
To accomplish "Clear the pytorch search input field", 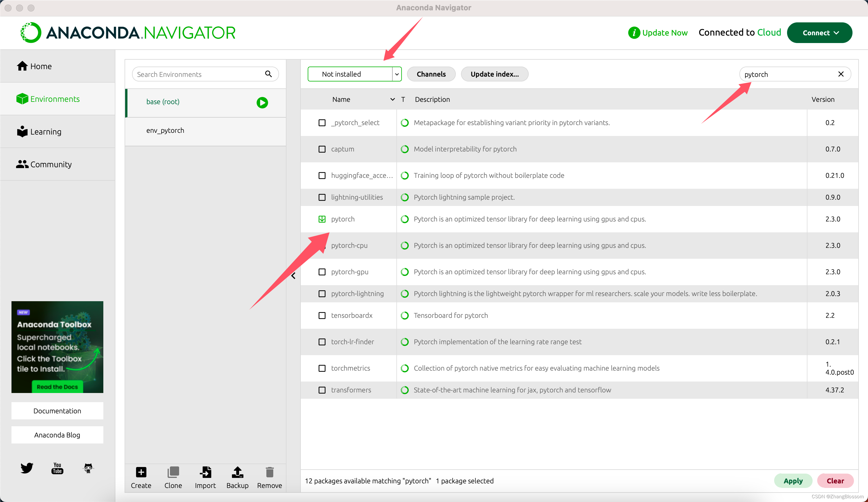I will tap(841, 73).
